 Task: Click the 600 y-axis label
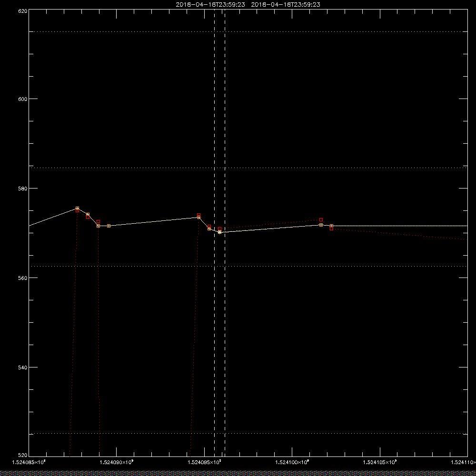pyautogui.click(x=23, y=99)
